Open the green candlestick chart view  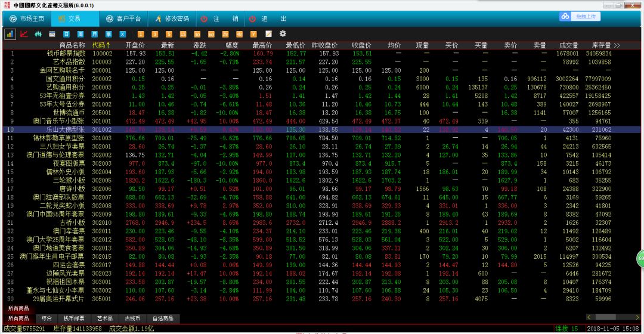tap(38, 34)
